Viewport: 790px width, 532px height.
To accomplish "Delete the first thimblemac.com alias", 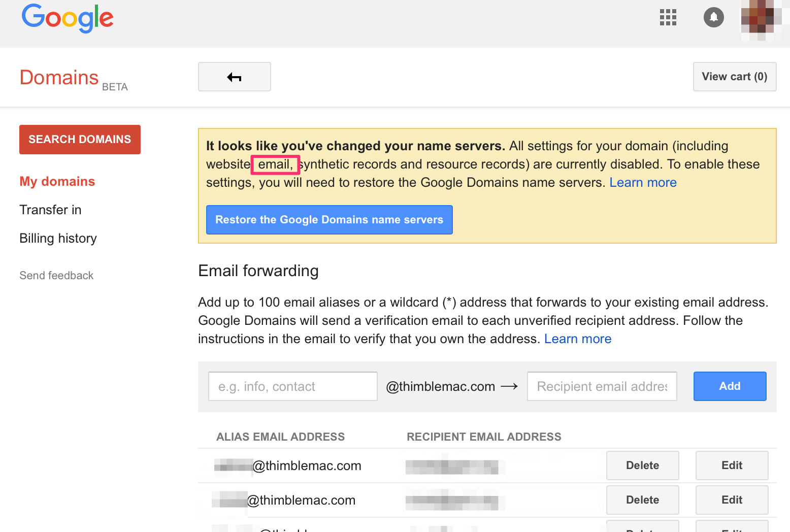I will coord(643,465).
